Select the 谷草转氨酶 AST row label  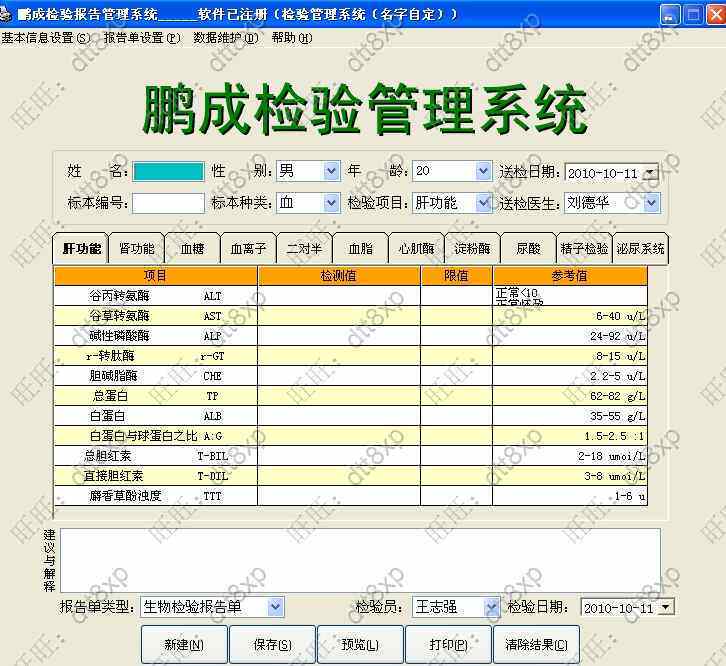pos(156,316)
